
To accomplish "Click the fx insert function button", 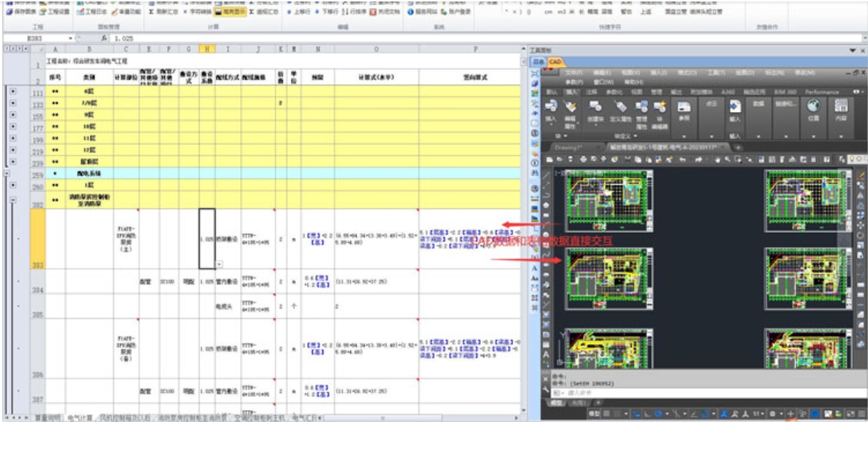I will pos(104,37).
